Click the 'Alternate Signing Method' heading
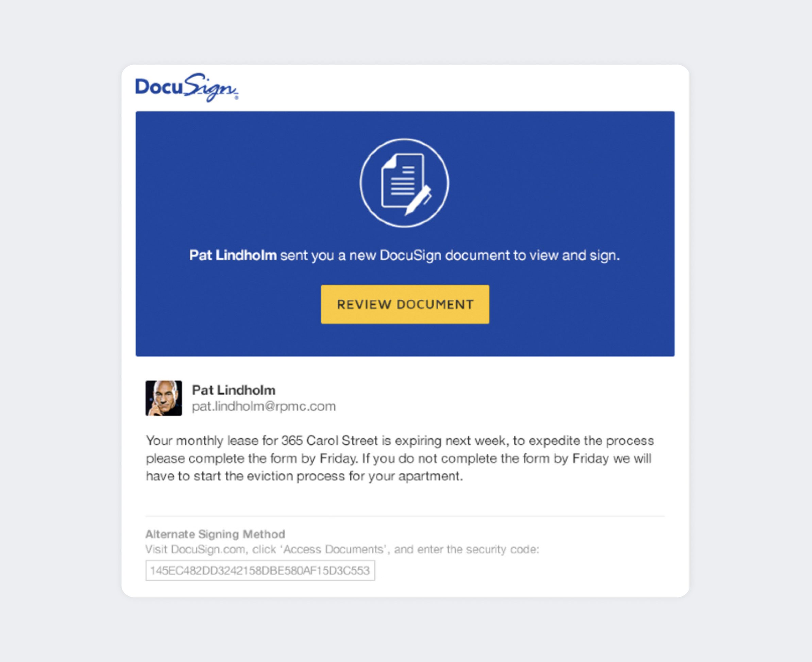Screen dimensions: 812x662 point(215,534)
